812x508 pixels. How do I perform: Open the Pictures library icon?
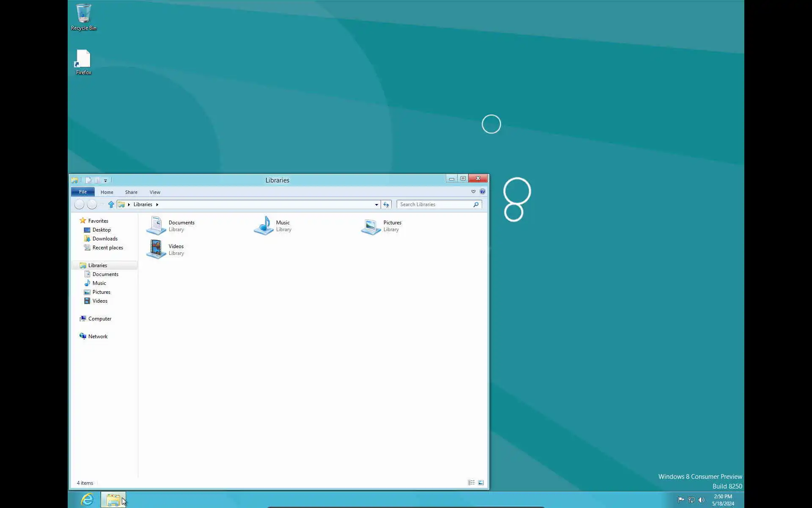371,226
